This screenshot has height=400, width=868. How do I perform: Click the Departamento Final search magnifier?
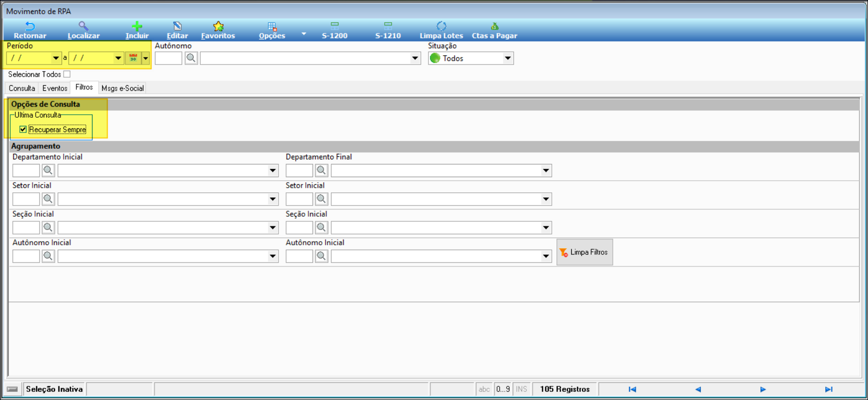point(321,171)
